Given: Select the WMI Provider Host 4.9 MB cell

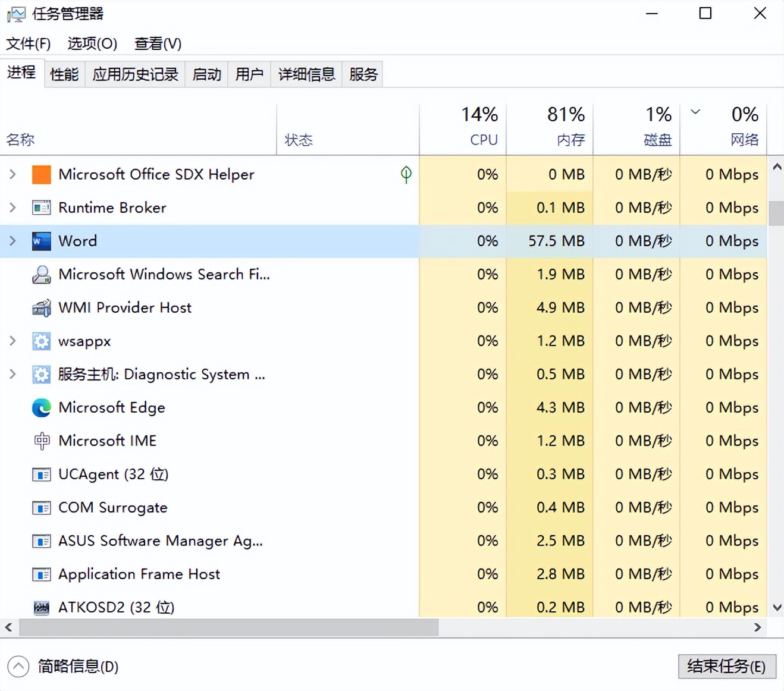Looking at the screenshot, I should 550,307.
